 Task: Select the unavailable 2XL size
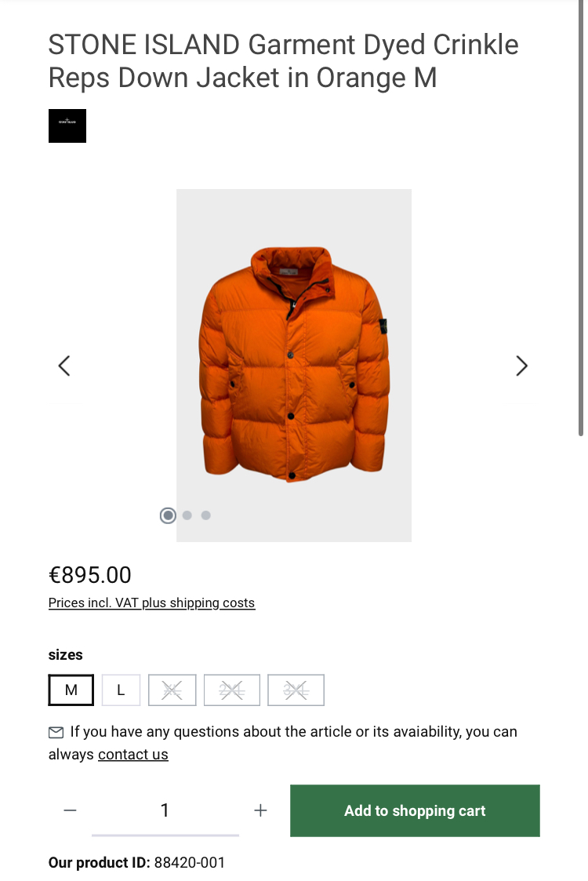[x=232, y=690]
